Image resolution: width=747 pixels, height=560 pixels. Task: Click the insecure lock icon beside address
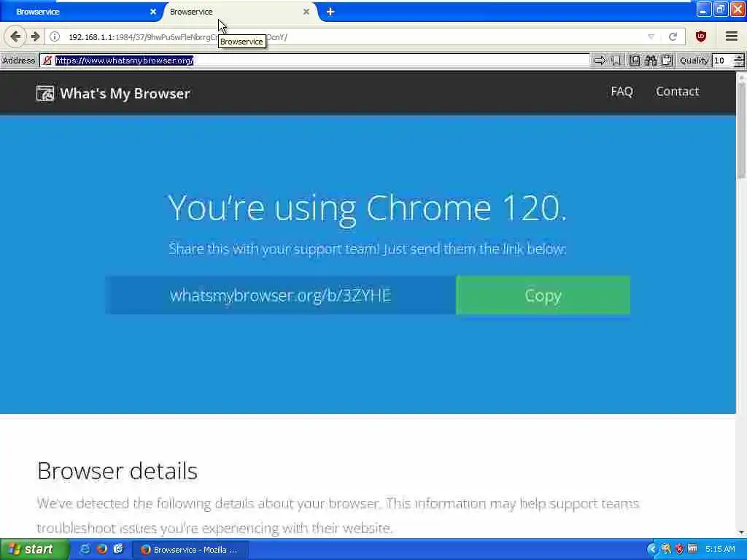click(x=47, y=61)
